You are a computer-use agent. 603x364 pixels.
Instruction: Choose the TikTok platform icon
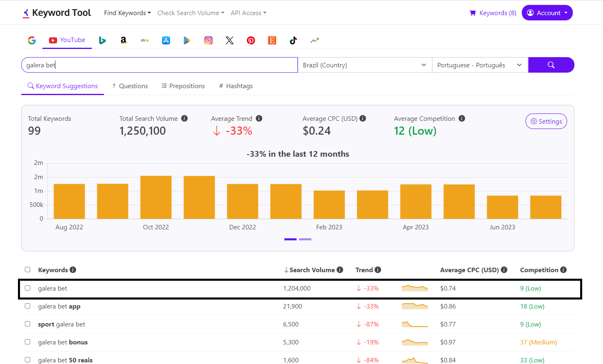click(293, 40)
